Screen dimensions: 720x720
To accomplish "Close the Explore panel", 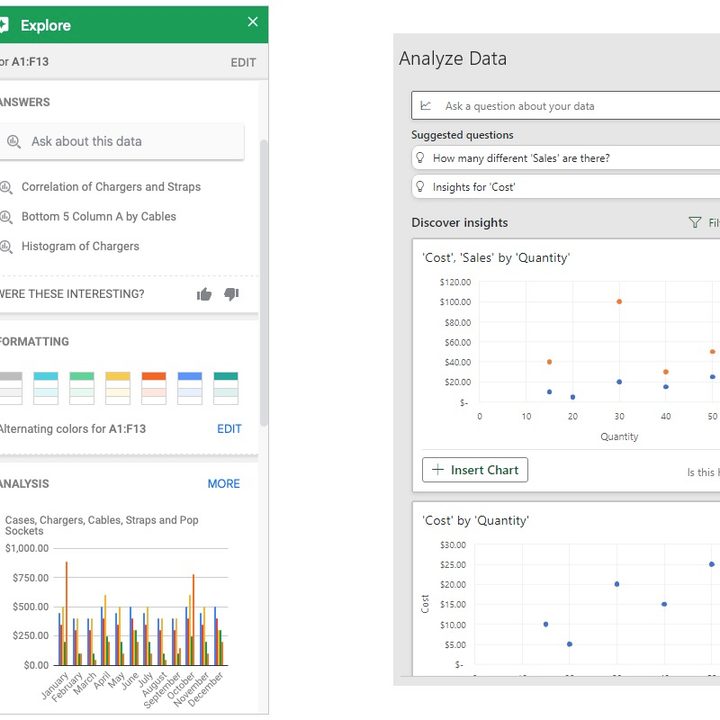I will point(253,22).
